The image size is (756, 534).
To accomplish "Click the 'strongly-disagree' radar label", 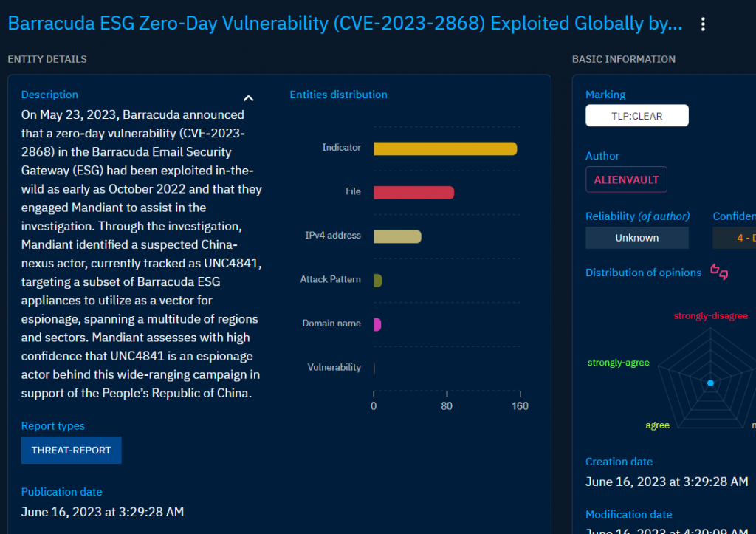I will click(x=711, y=316).
